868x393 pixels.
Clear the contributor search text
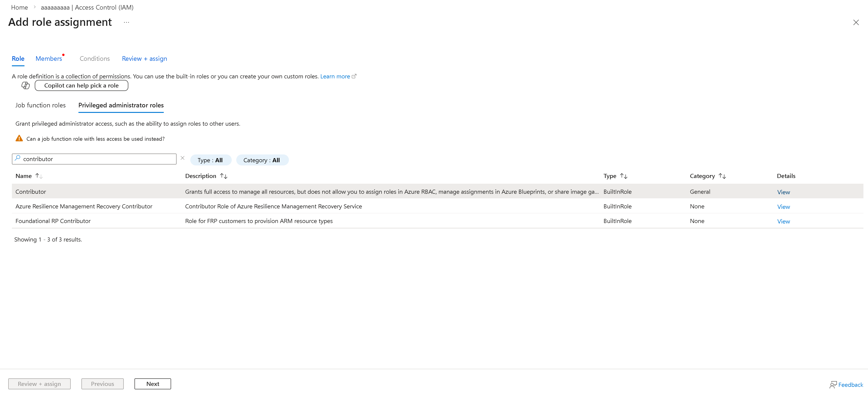(x=182, y=158)
